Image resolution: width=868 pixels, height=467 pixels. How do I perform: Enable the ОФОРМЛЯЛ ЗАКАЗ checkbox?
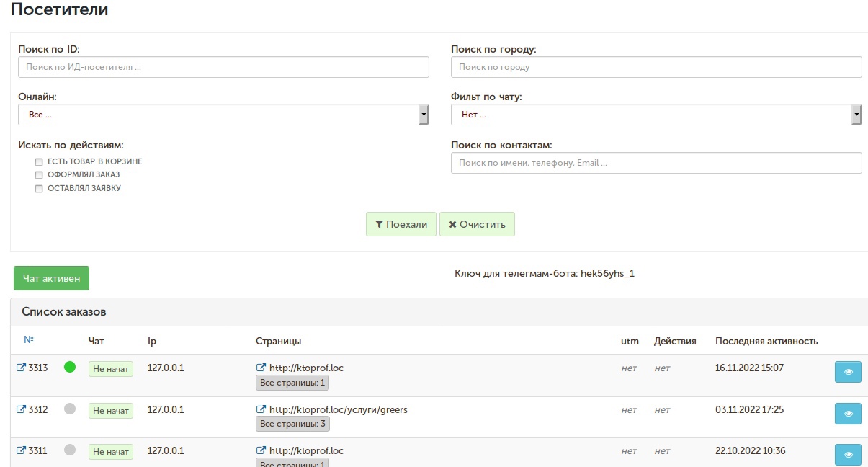coord(40,175)
